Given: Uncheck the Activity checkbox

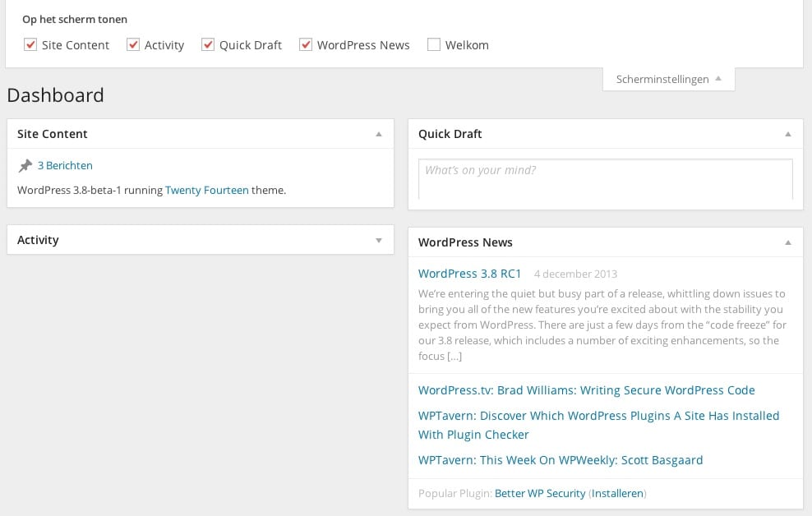Looking at the screenshot, I should click(x=133, y=44).
